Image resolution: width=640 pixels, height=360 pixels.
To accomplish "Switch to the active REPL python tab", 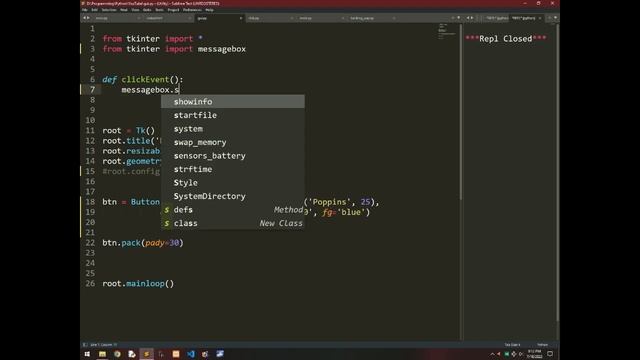I will [526, 18].
